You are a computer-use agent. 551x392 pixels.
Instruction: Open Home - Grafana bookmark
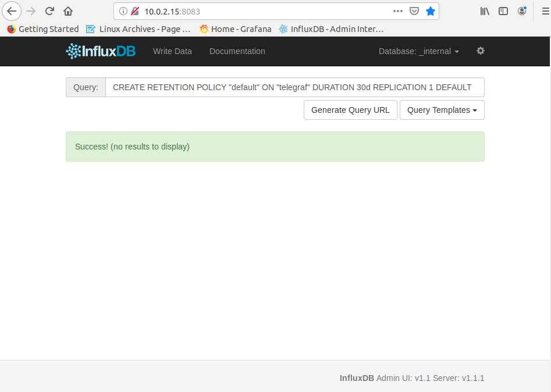click(x=236, y=29)
